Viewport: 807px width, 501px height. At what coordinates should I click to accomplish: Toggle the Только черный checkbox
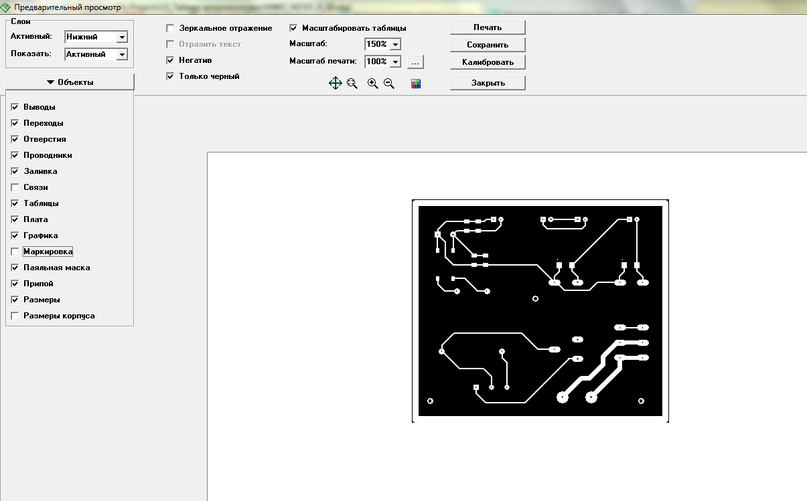(170, 76)
